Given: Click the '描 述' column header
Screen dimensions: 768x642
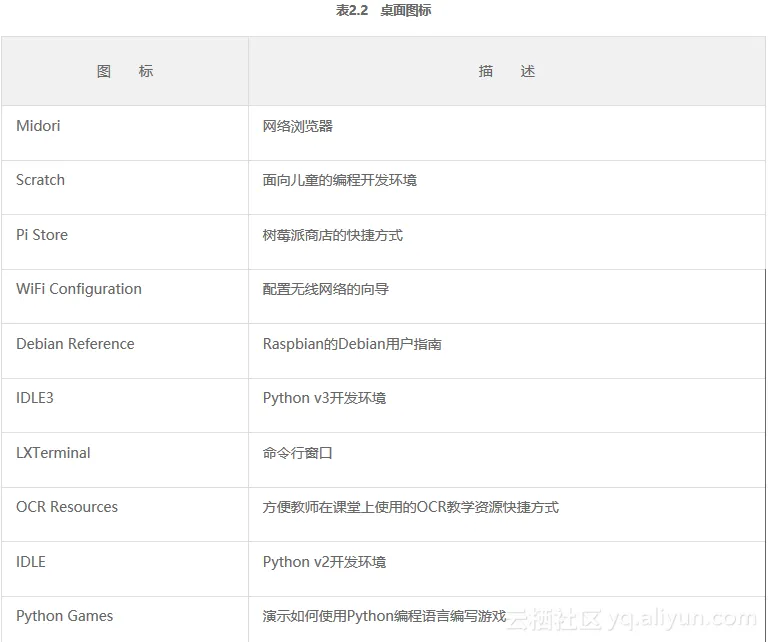Looking at the screenshot, I should 507,71.
